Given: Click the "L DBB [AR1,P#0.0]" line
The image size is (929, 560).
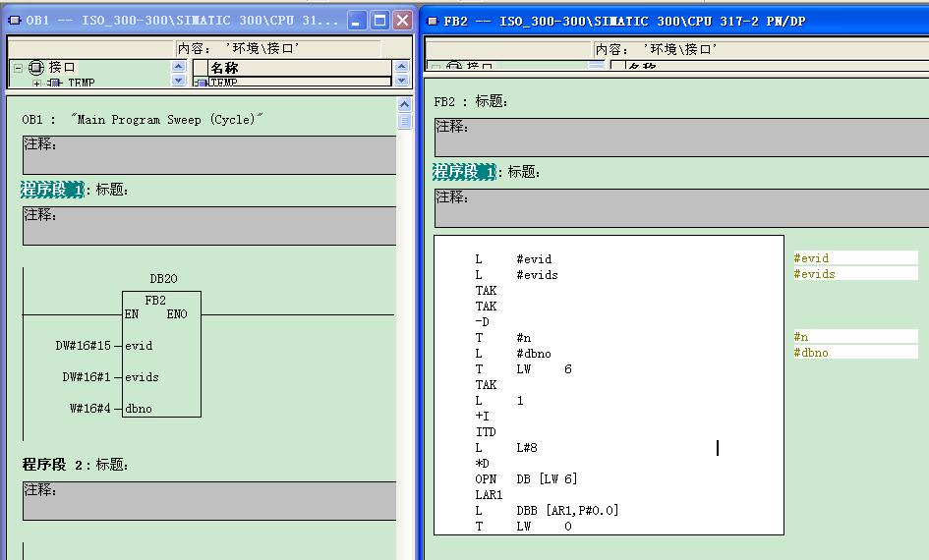Looking at the screenshot, I should [547, 510].
